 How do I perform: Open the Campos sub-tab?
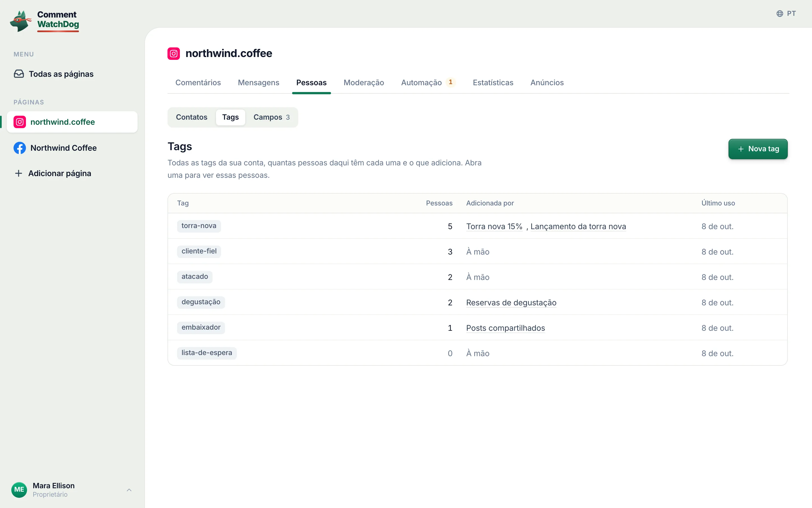[x=272, y=117]
